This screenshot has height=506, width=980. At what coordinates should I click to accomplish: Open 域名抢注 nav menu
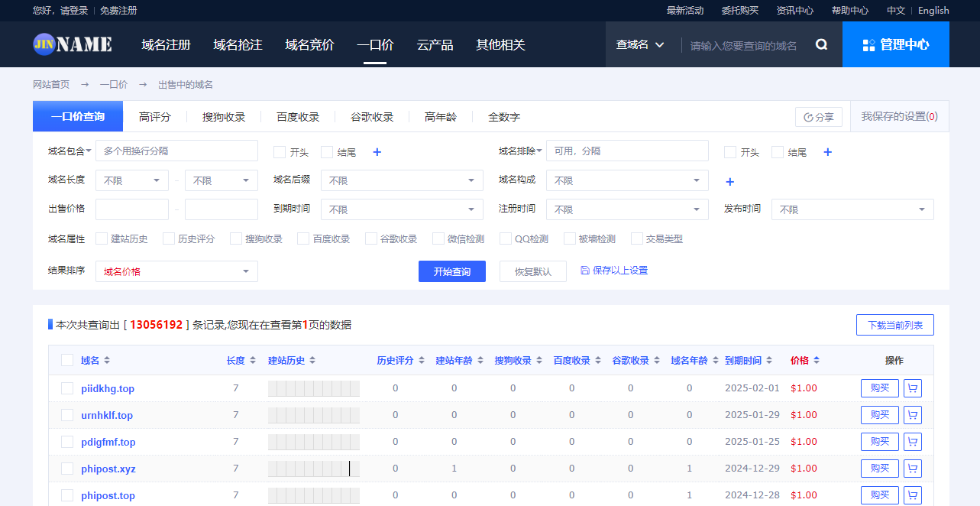click(238, 45)
